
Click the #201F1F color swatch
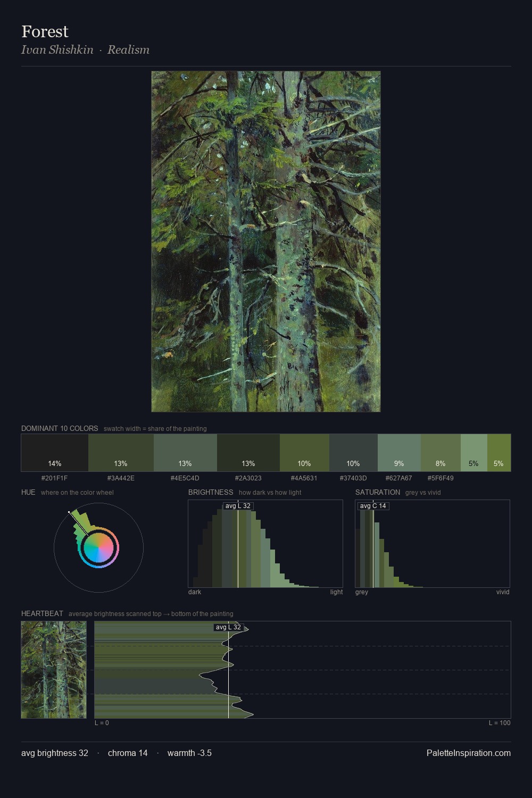(55, 453)
